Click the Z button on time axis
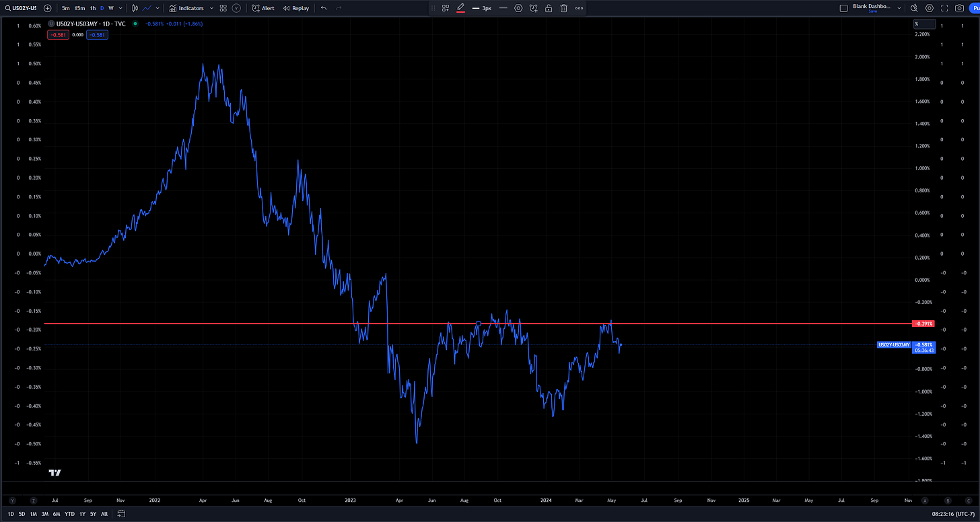The width and height of the screenshot is (980, 522). pos(33,500)
